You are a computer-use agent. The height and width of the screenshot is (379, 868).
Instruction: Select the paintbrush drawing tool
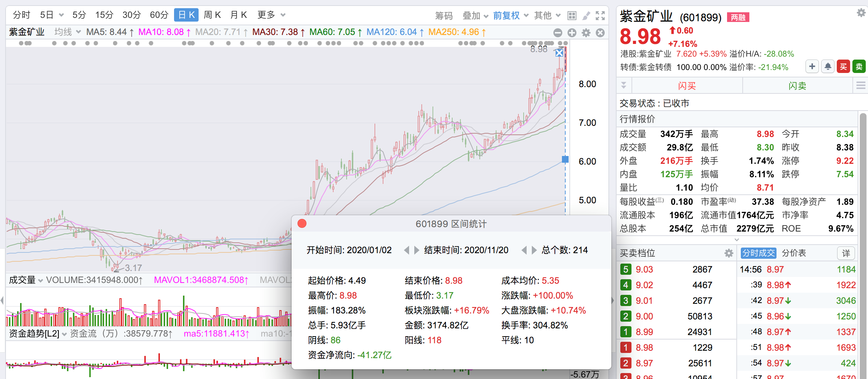pyautogui.click(x=586, y=16)
